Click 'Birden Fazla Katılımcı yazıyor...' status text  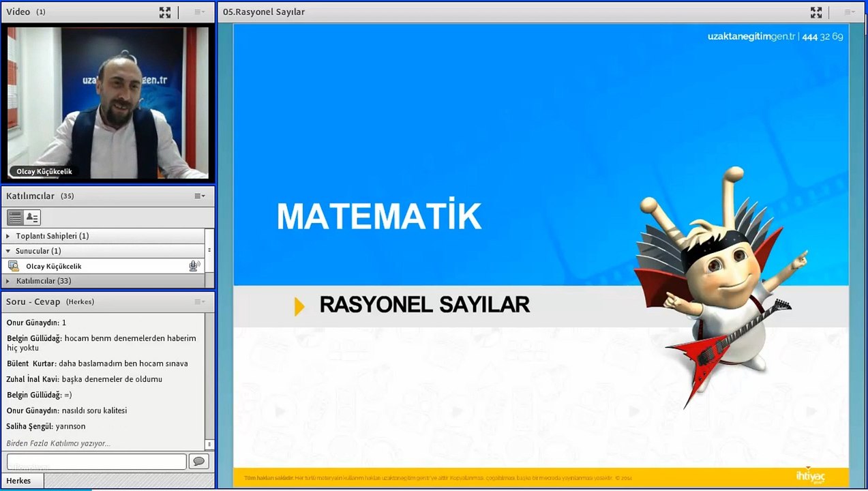(59, 443)
